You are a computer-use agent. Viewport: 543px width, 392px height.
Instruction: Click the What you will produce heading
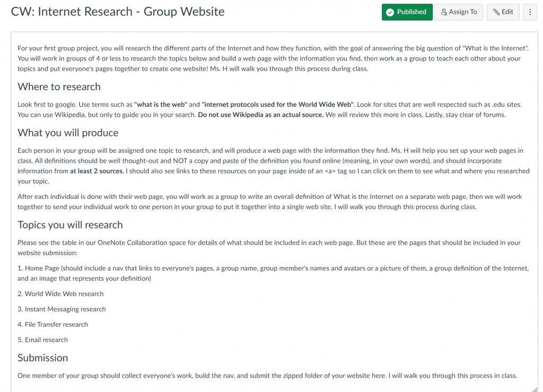[x=68, y=133]
